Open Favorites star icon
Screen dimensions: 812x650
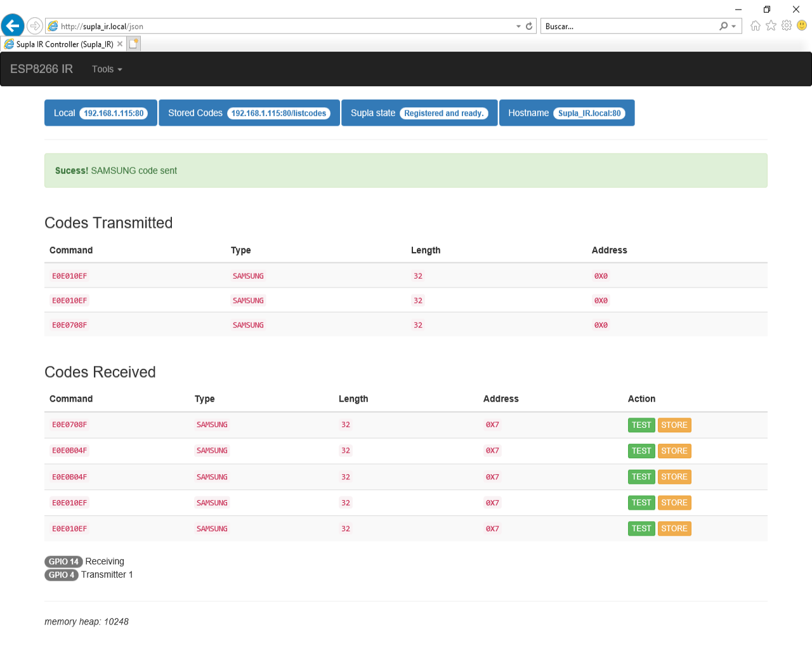(x=771, y=25)
